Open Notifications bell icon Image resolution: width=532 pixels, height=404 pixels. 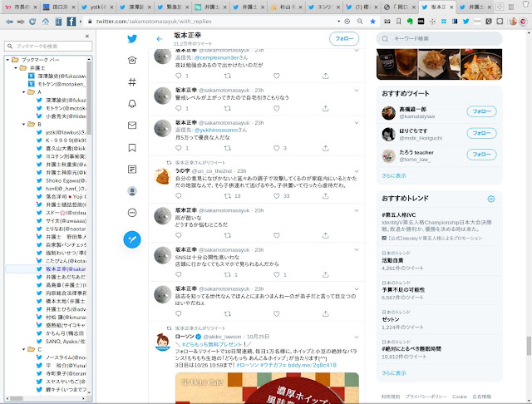point(132,103)
